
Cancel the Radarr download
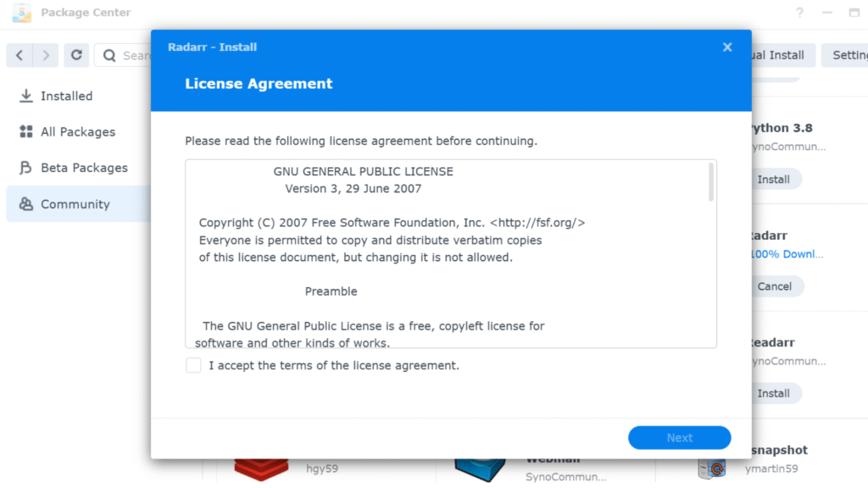[x=774, y=286]
